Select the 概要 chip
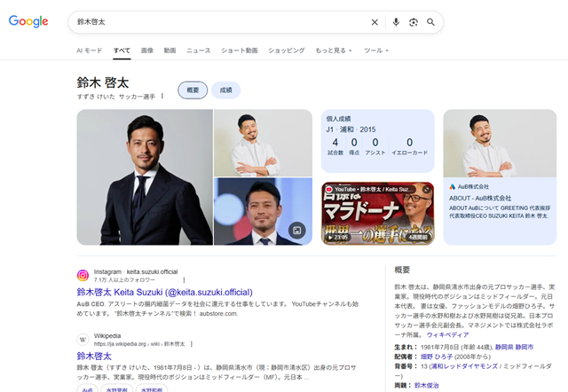Image resolution: width=568 pixels, height=392 pixels. pyautogui.click(x=193, y=90)
